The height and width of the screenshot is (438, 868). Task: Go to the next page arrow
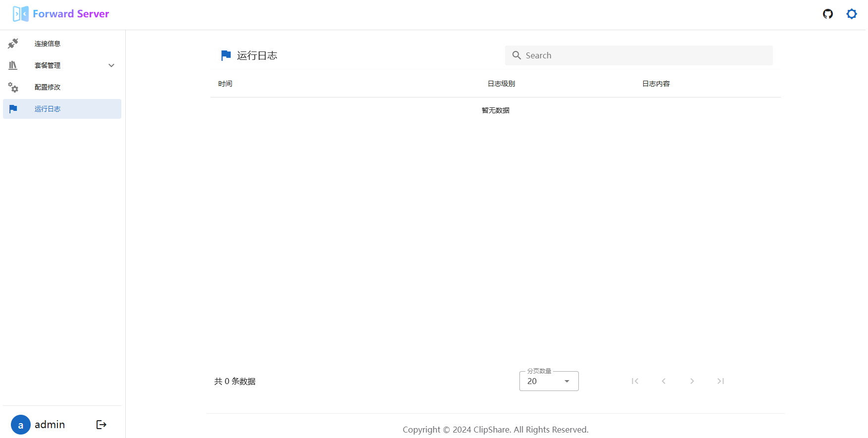pos(692,381)
